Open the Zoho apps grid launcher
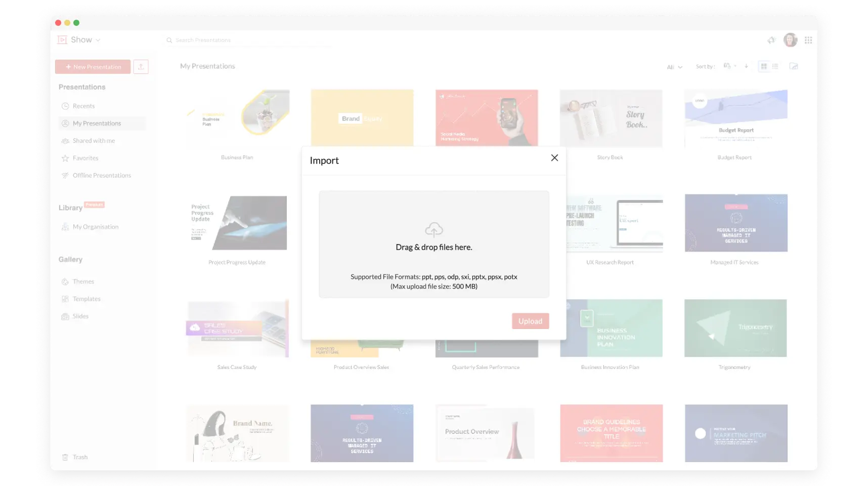 point(808,40)
